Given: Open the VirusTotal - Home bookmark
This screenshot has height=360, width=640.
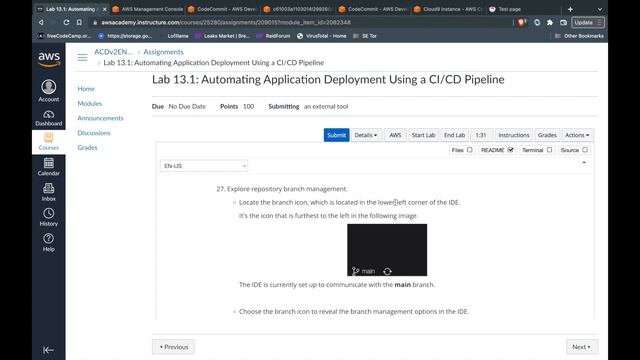Looking at the screenshot, I should pyautogui.click(x=322, y=36).
